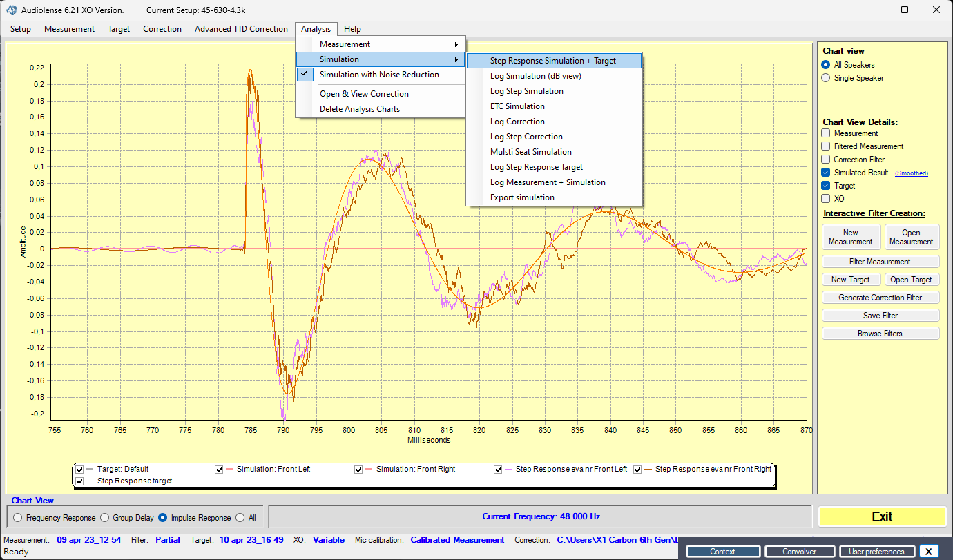The height and width of the screenshot is (560, 953).
Task: Select the Group Delay radio button
Action: pos(105,518)
